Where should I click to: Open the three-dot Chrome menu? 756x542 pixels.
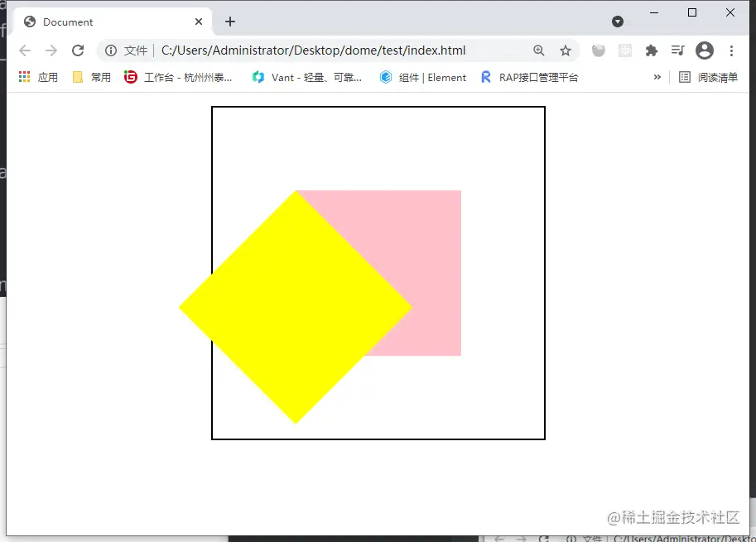pyautogui.click(x=732, y=50)
